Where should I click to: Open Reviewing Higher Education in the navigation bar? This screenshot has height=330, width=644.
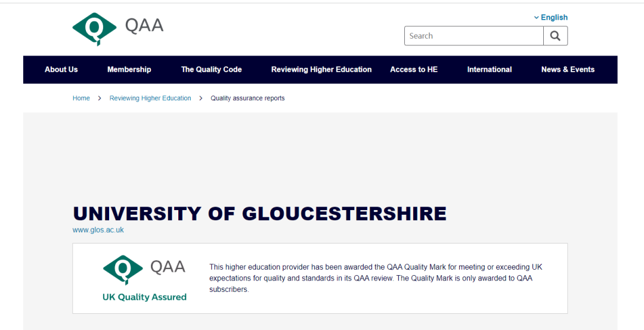(321, 69)
